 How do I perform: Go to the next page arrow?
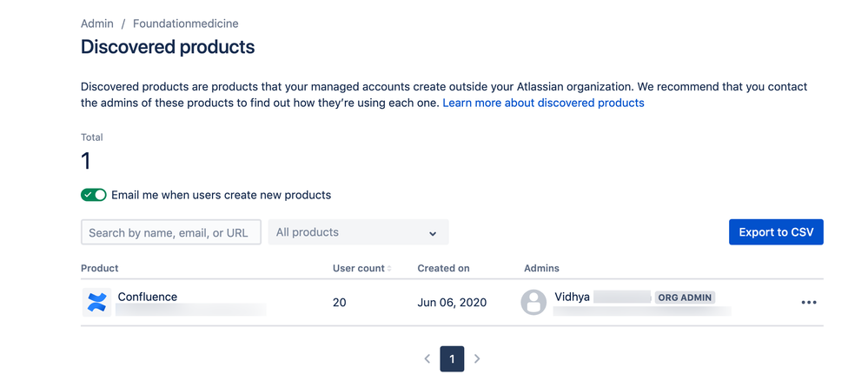pos(477,358)
